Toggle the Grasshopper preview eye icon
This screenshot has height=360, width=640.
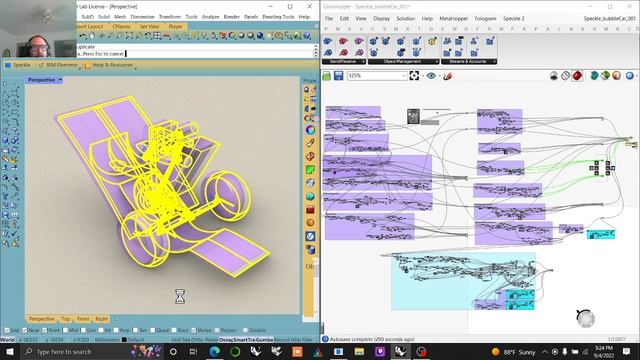(431, 76)
